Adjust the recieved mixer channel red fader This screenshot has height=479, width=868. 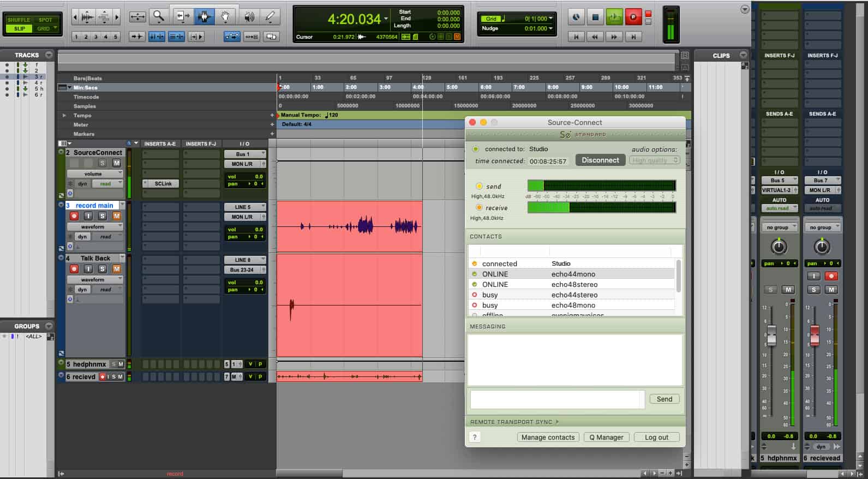tap(815, 335)
